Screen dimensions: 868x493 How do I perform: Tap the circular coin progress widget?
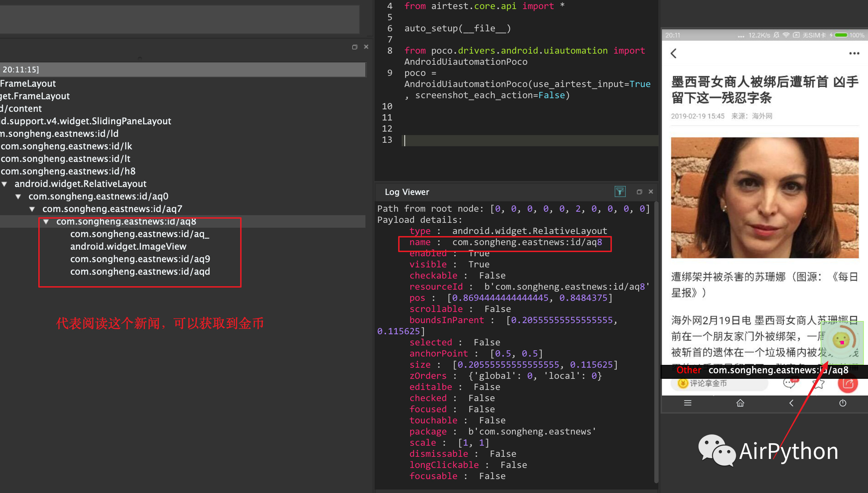(842, 341)
